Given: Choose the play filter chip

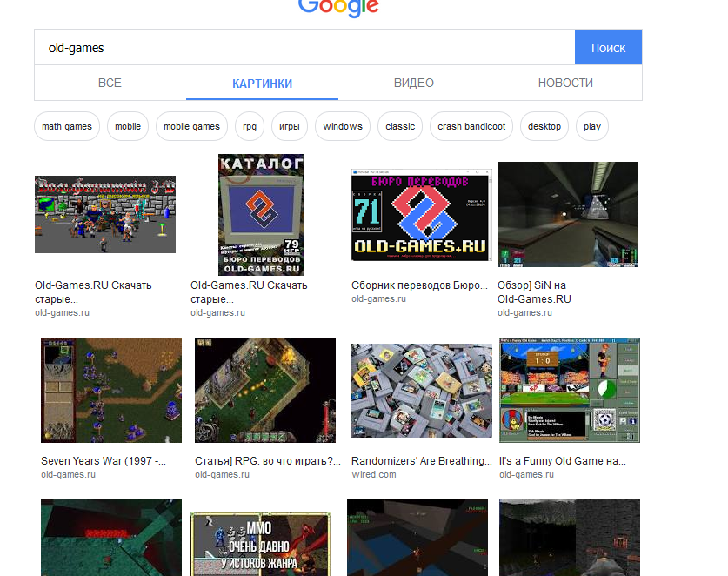Looking at the screenshot, I should tap(592, 126).
